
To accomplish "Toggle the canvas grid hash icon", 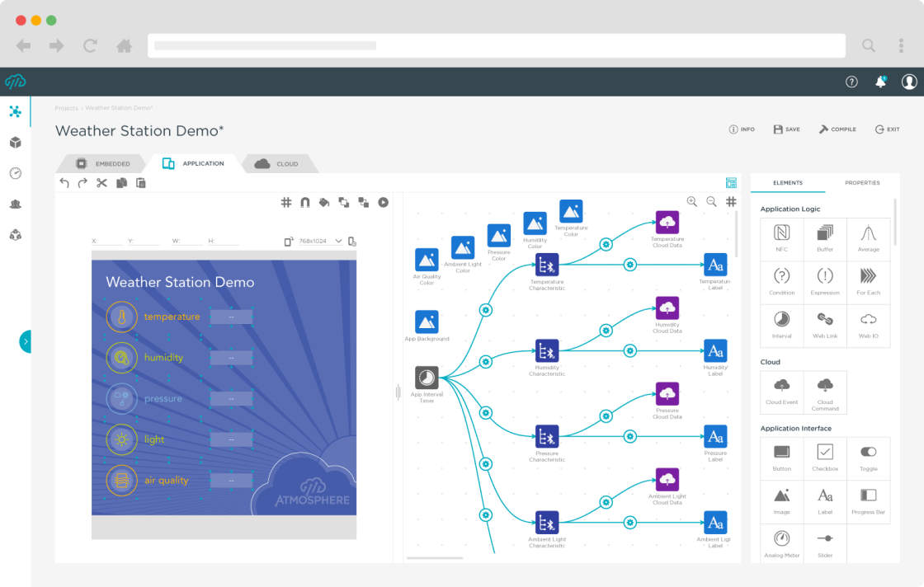I will pos(285,203).
